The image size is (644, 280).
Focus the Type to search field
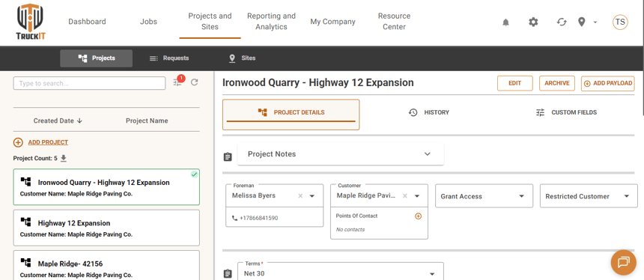click(x=90, y=83)
